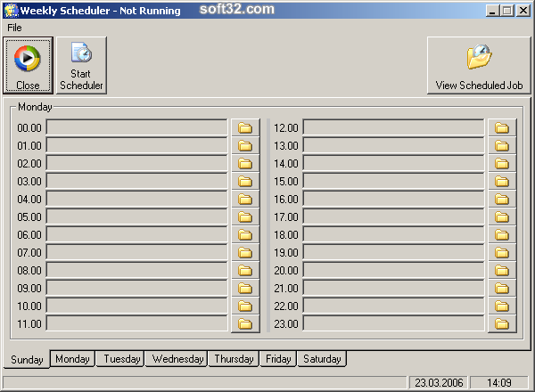Click the 21.00 job text field
Screen dimensions: 535x392
coord(394,288)
